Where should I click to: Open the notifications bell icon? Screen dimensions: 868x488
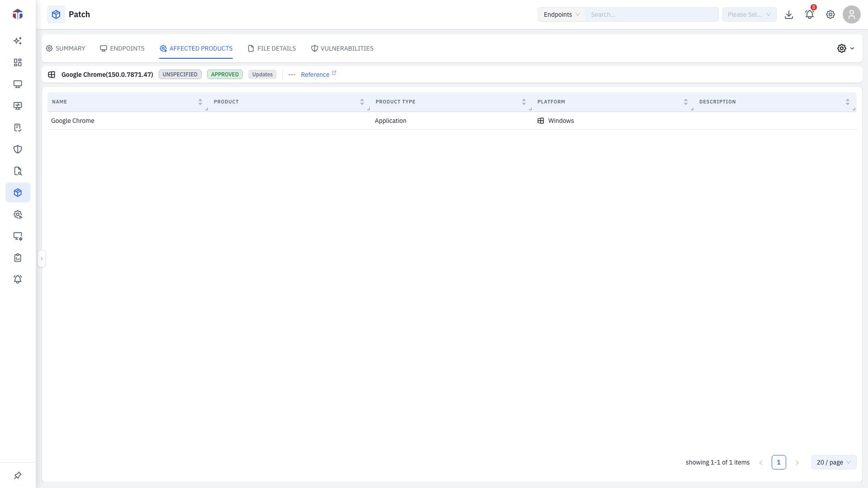pos(809,14)
